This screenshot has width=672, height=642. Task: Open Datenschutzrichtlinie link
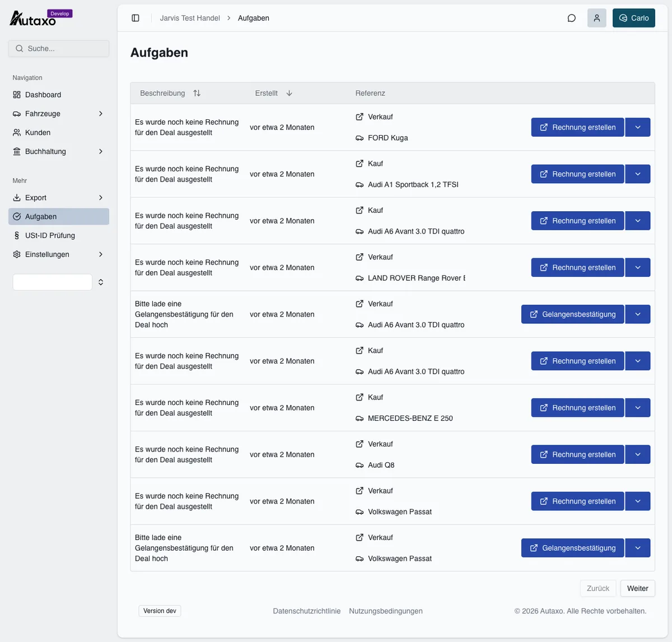click(307, 611)
